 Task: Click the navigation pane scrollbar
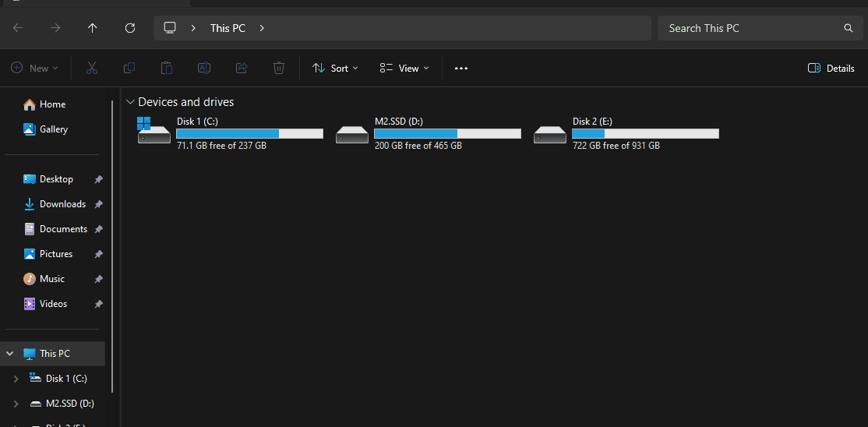click(112, 246)
